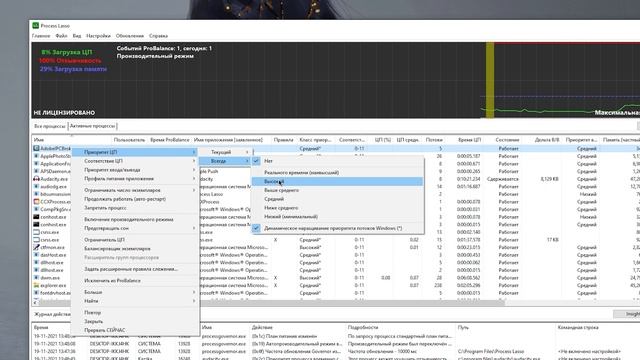Open Ограничитель ЦП from the context menu
Viewport: 640px width, 360px height.
(x=135, y=240)
